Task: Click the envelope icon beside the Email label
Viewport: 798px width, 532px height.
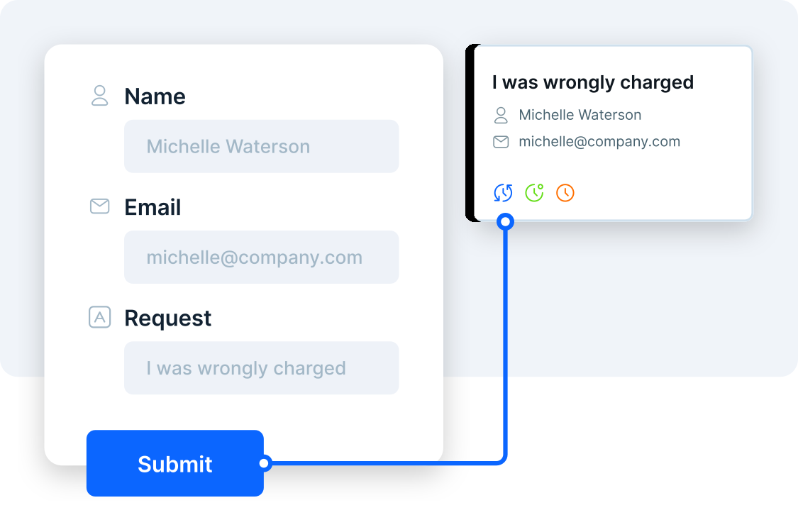Action: pos(100,206)
